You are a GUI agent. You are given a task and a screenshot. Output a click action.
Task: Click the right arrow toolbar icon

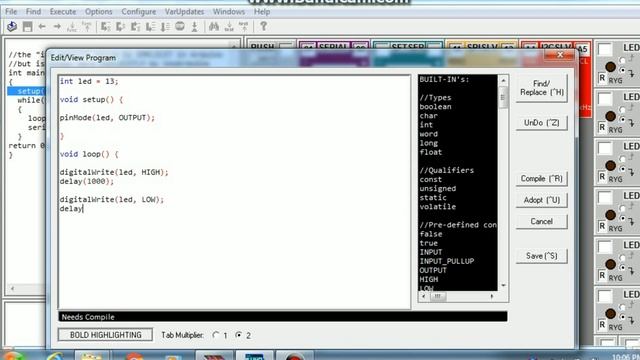click(57, 27)
